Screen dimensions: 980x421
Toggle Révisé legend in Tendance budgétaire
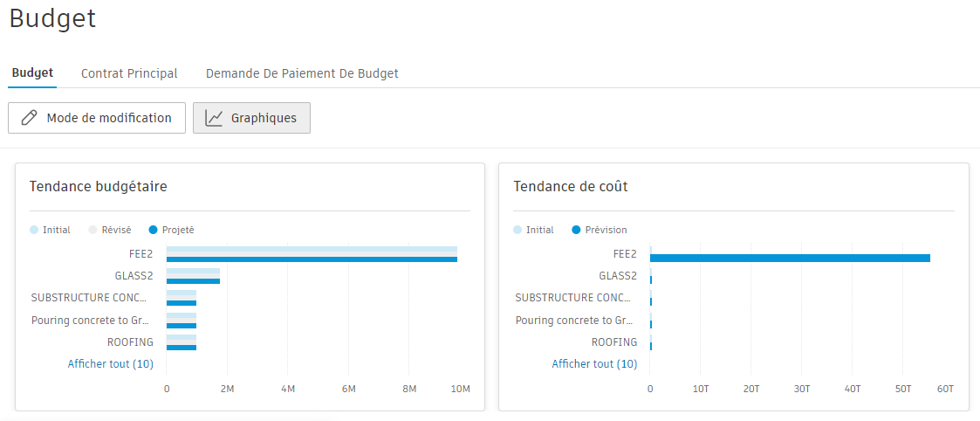pos(110,230)
